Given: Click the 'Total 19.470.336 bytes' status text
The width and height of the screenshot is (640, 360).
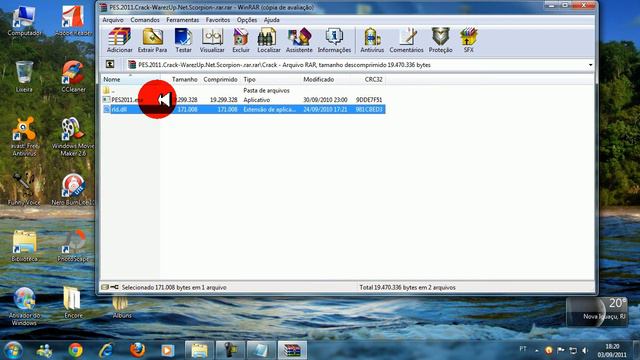Looking at the screenshot, I should click(x=407, y=287).
